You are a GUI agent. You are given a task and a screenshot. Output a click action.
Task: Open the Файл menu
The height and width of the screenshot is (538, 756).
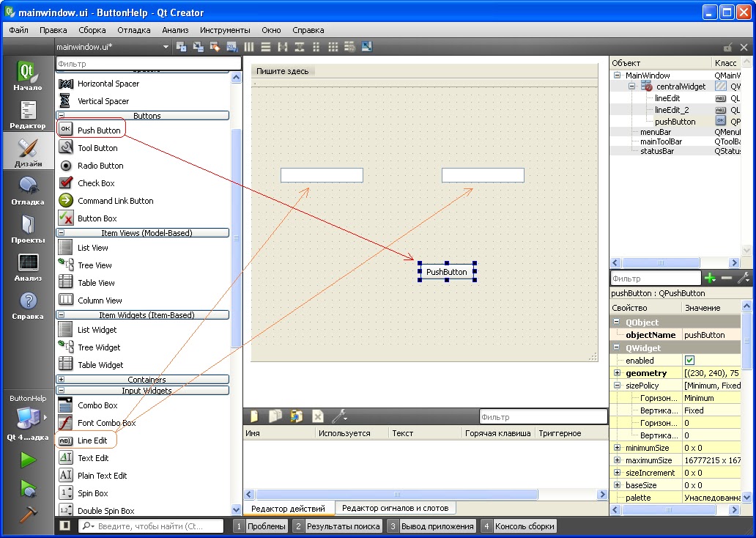[x=18, y=30]
